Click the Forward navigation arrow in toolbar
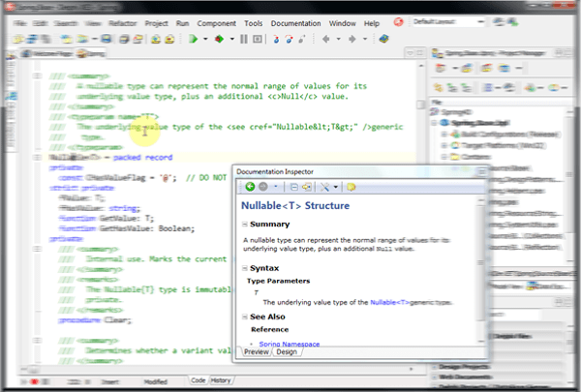Screen dimensions: 581x392 [x=352, y=39]
